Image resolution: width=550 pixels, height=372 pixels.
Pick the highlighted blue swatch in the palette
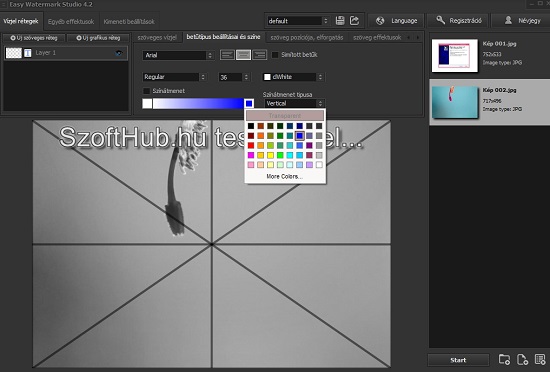(300, 136)
